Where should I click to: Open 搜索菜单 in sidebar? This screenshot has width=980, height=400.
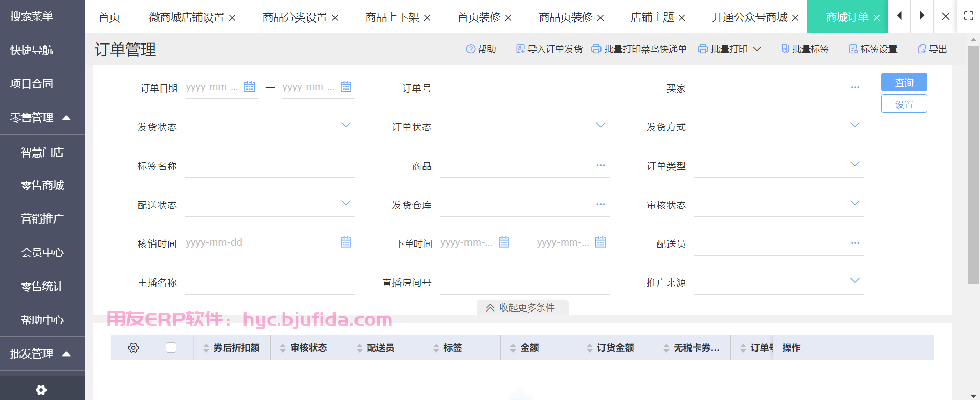(x=32, y=16)
